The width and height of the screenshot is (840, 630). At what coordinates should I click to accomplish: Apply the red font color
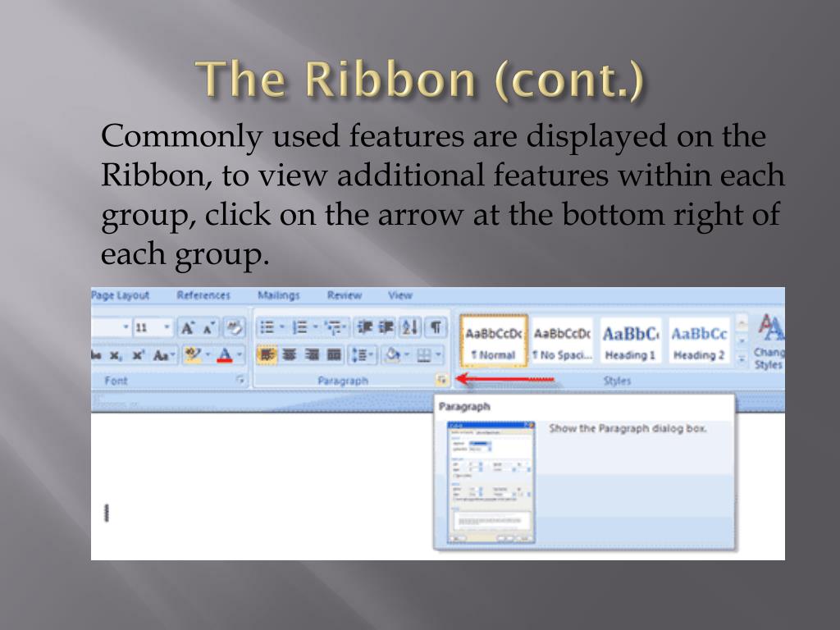(225, 354)
